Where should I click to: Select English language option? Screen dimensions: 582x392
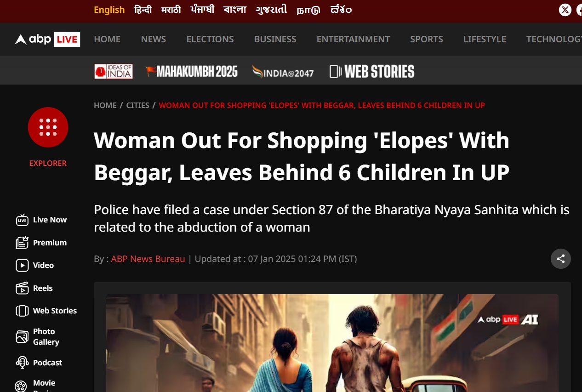(109, 10)
